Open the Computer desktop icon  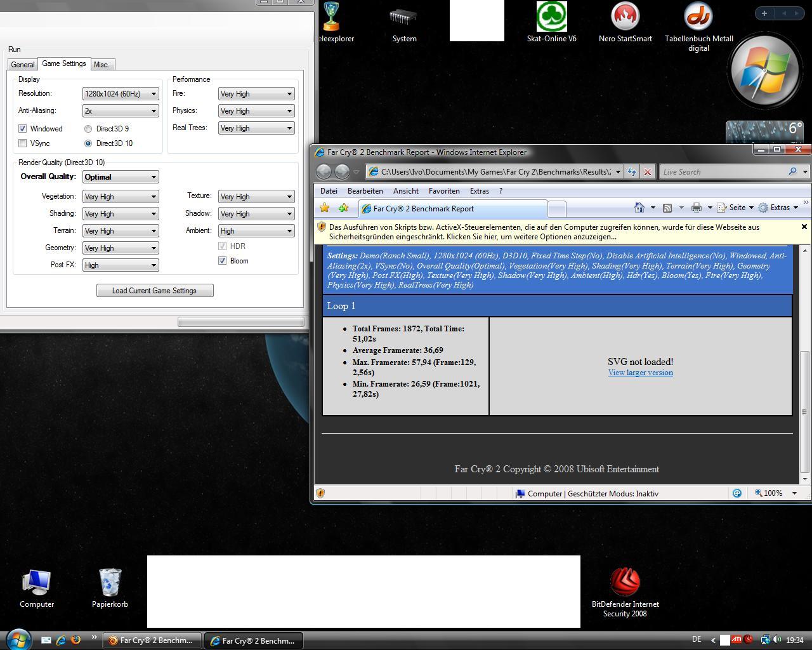pos(37,588)
